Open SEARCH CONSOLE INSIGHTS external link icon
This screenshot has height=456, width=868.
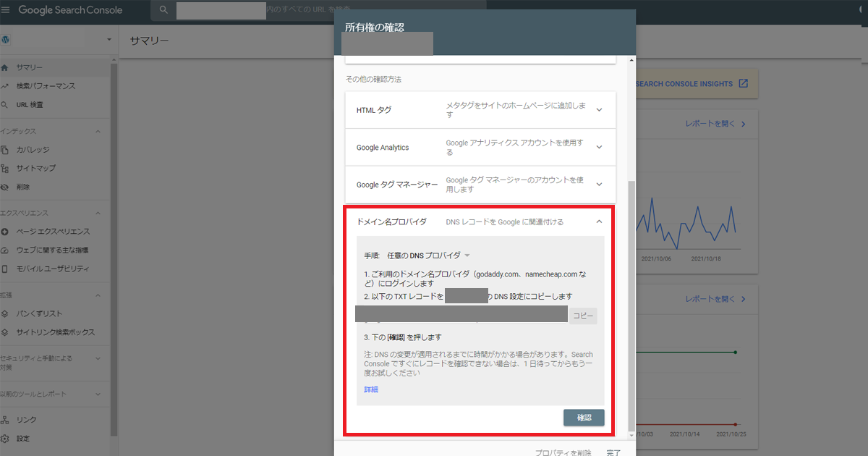[743, 84]
